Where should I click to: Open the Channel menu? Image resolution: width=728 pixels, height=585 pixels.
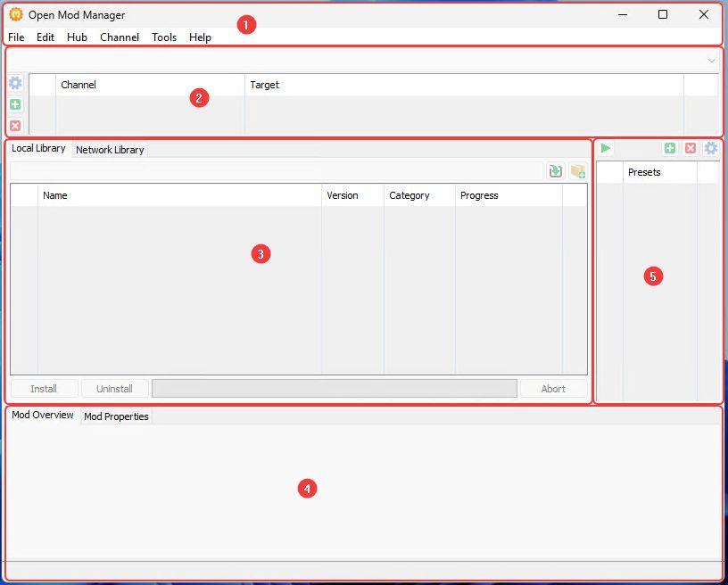click(120, 37)
